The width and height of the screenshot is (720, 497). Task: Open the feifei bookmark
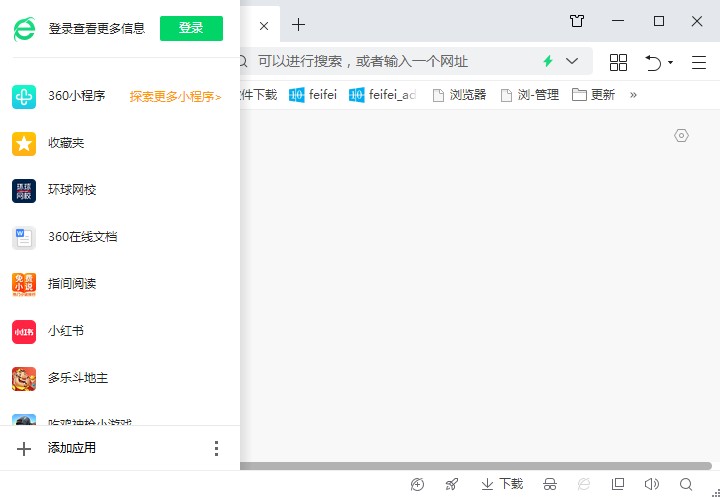313,95
